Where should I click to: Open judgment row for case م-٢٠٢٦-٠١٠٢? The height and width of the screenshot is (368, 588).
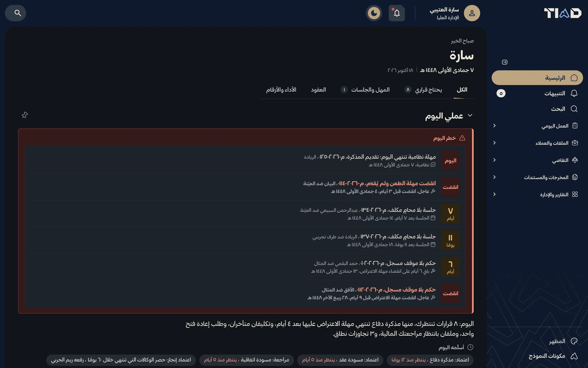[245, 267]
